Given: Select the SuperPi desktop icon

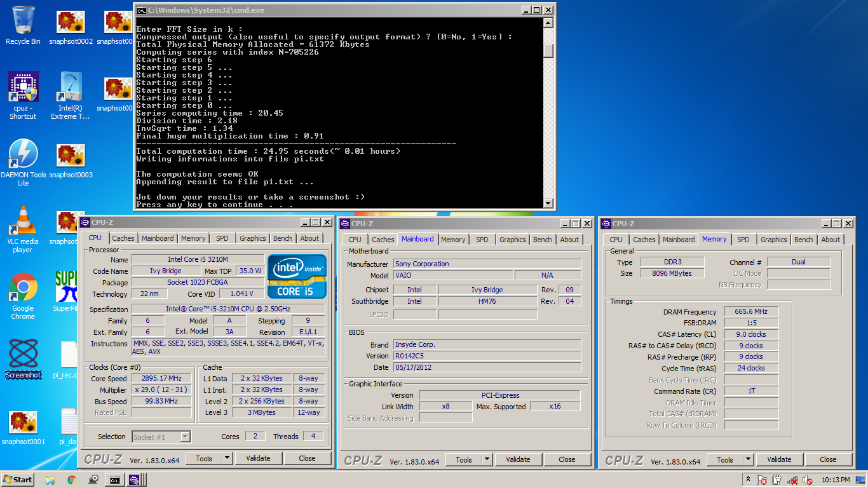Looking at the screenshot, I should (x=65, y=292).
